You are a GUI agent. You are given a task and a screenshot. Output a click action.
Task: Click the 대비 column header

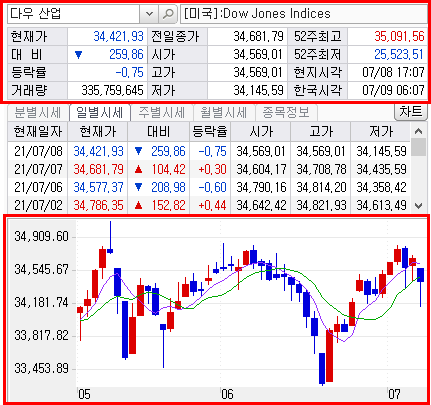point(158,132)
